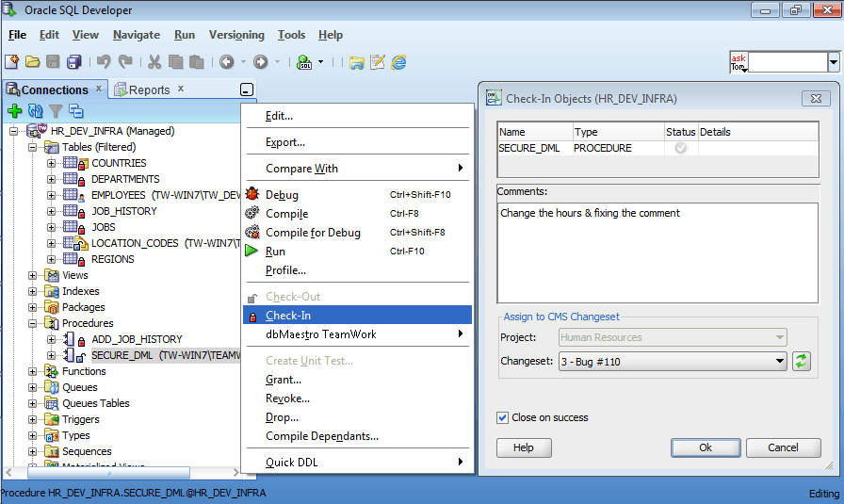844x504 pixels.
Task: Toggle the Close on success checkbox
Action: pyautogui.click(x=502, y=417)
